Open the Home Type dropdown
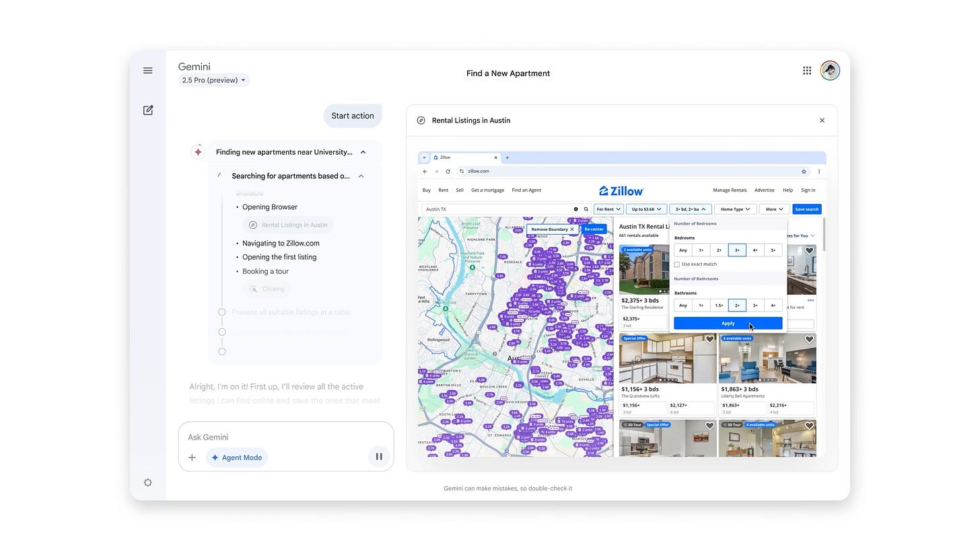Image resolution: width=980 pixels, height=551 pixels. coord(735,209)
